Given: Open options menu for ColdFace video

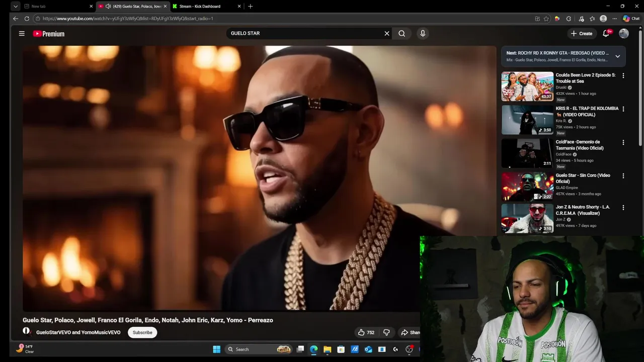Looking at the screenshot, I should 623,143.
